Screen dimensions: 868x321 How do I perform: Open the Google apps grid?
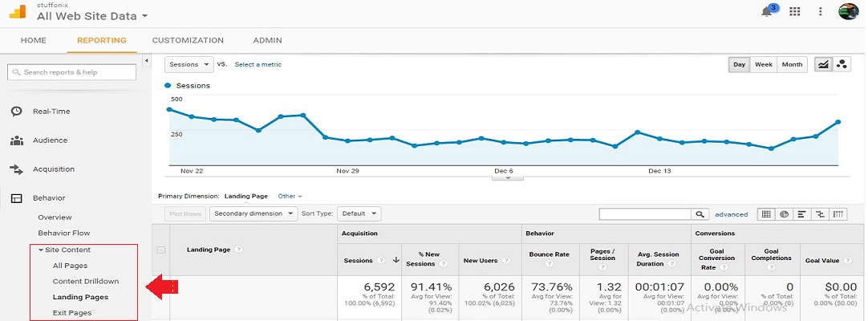pyautogui.click(x=795, y=11)
